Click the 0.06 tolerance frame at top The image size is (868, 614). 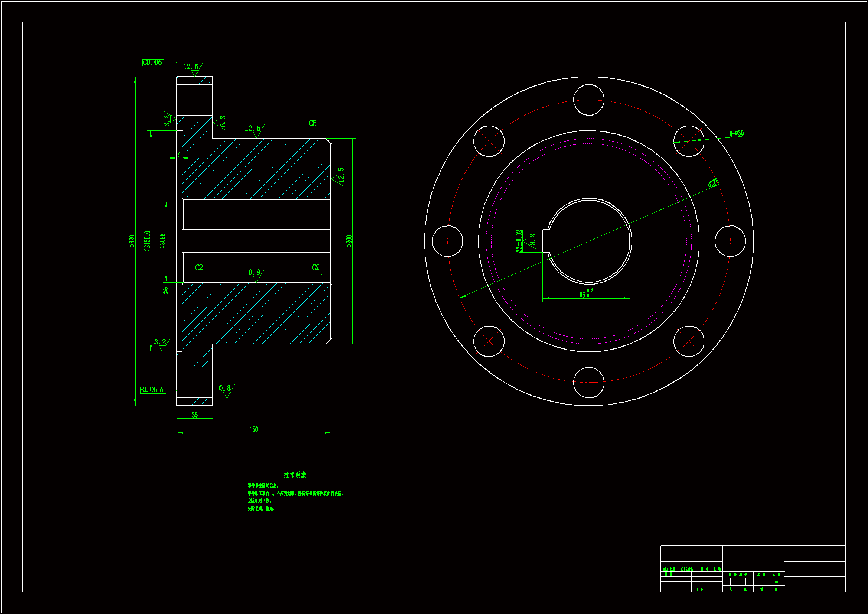(153, 62)
